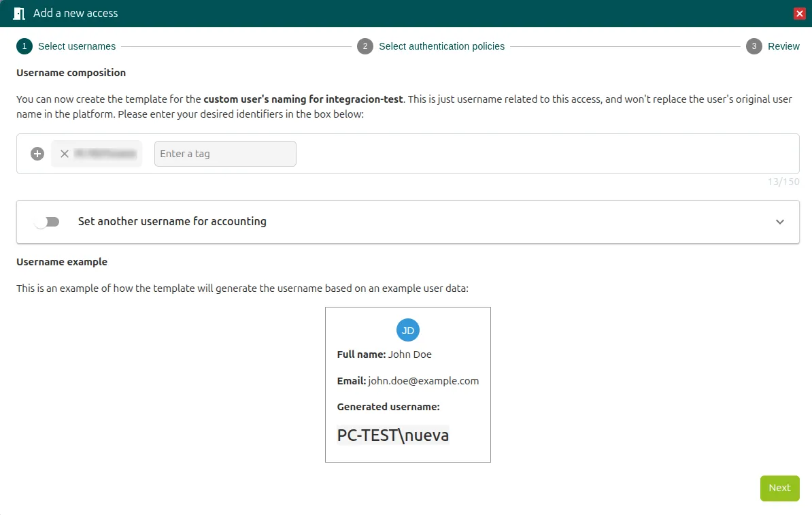Click the step 1 number circle
The image size is (812, 515).
[24, 46]
